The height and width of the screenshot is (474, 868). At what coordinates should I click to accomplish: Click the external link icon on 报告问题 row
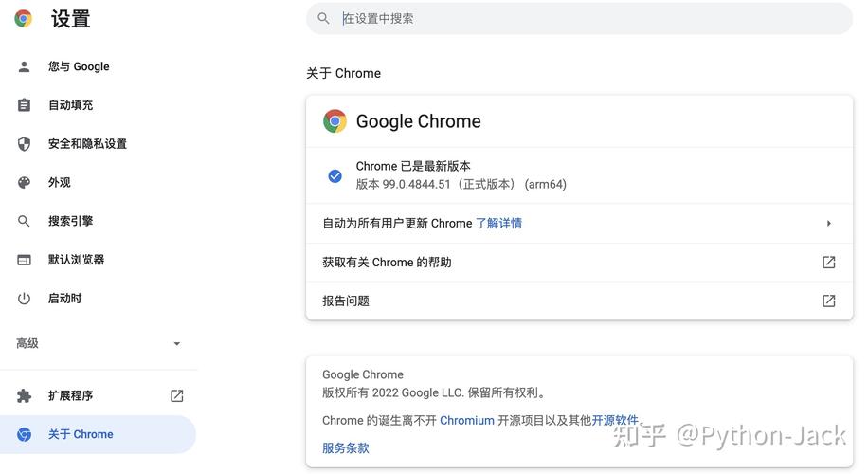(829, 301)
